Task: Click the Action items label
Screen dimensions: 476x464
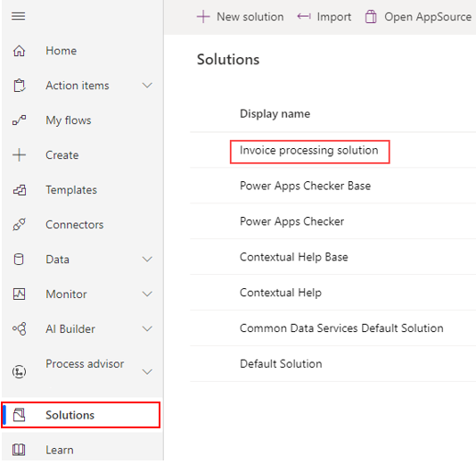Action: tap(78, 86)
